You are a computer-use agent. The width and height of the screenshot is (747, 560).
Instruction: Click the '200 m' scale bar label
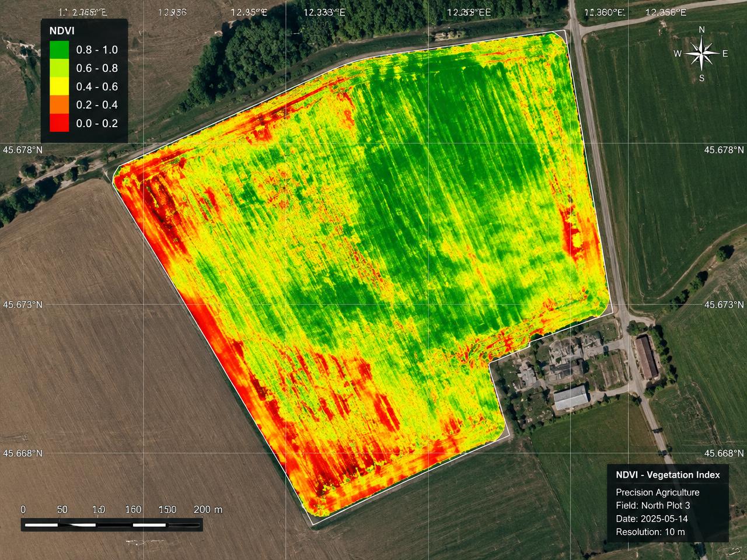pos(208,509)
